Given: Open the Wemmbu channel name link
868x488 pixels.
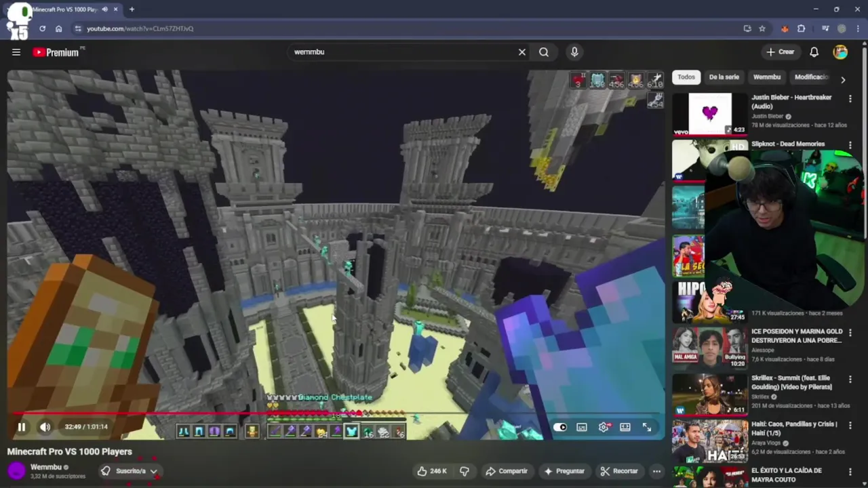Looking at the screenshot, I should pyautogui.click(x=46, y=467).
